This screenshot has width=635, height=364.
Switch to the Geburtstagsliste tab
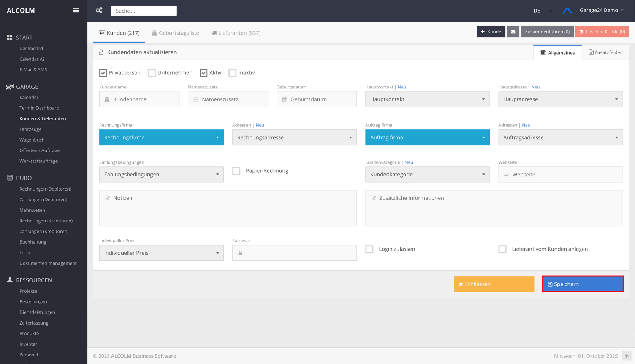coord(175,33)
